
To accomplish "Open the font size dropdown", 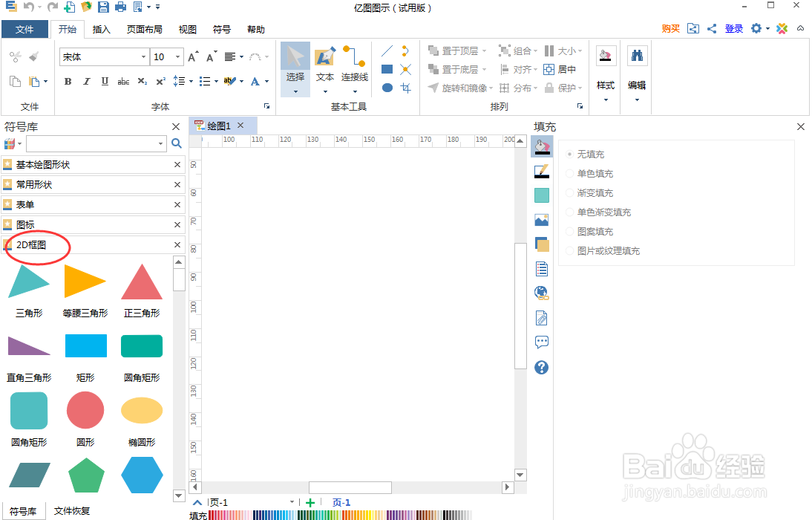I will (x=177, y=56).
